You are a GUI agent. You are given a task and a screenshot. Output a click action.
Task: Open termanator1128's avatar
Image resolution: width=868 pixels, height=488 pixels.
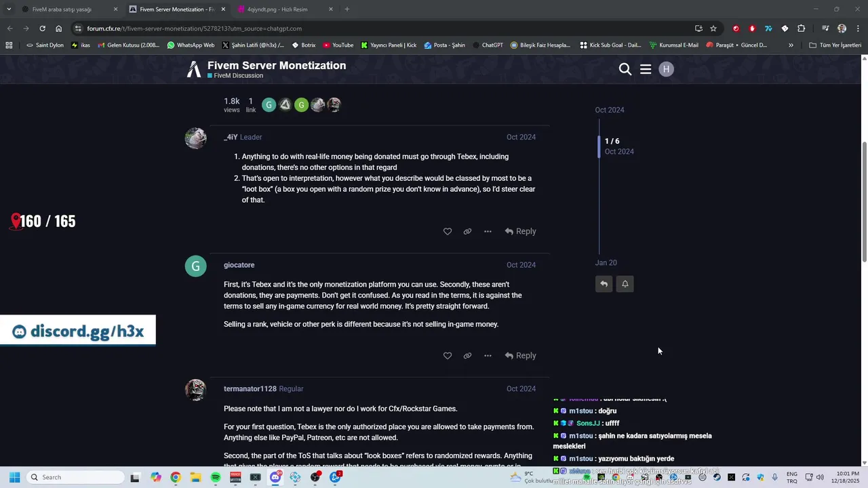coord(196,390)
